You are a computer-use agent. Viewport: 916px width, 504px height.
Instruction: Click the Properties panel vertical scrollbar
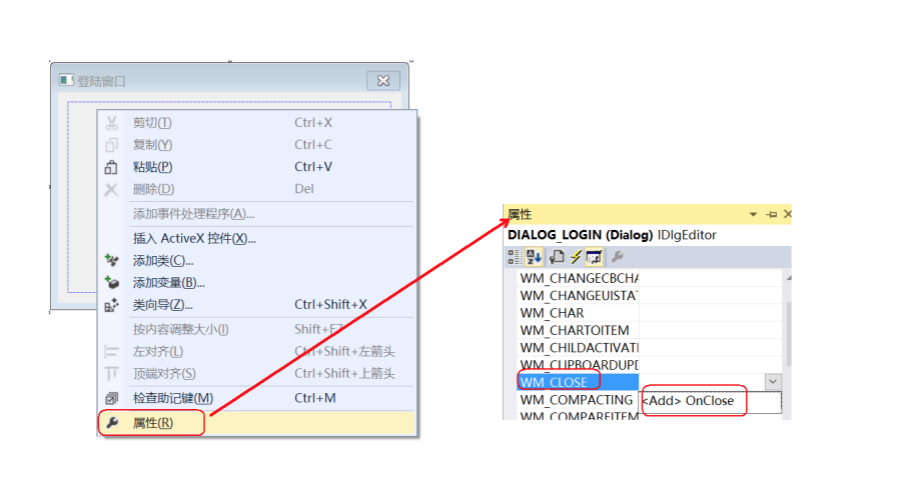tap(788, 333)
